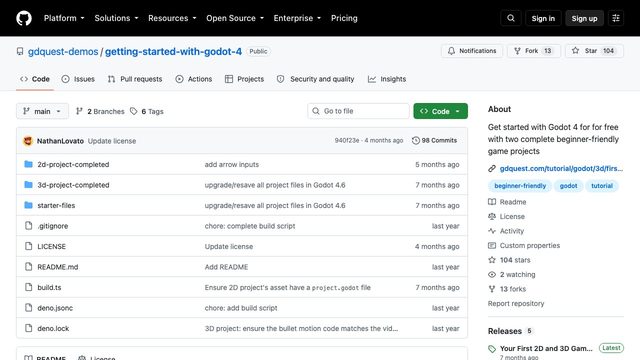Click the Sign up button

pos(584,18)
